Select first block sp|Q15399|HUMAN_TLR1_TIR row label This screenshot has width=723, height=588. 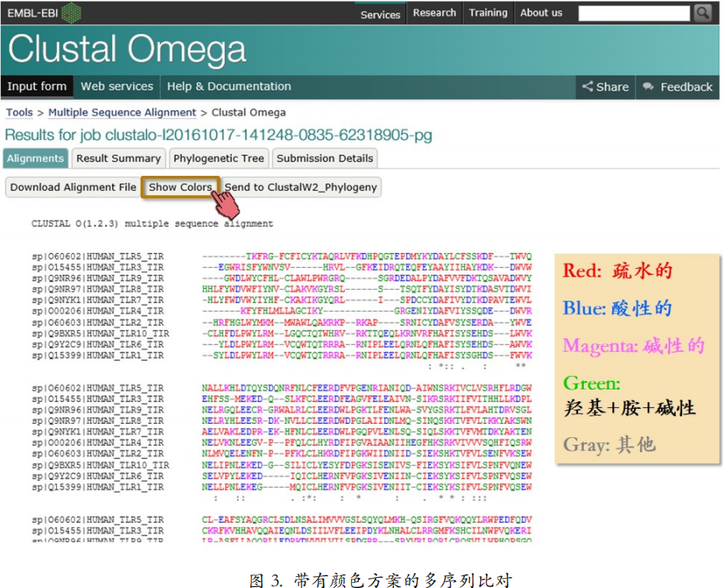pos(98,356)
